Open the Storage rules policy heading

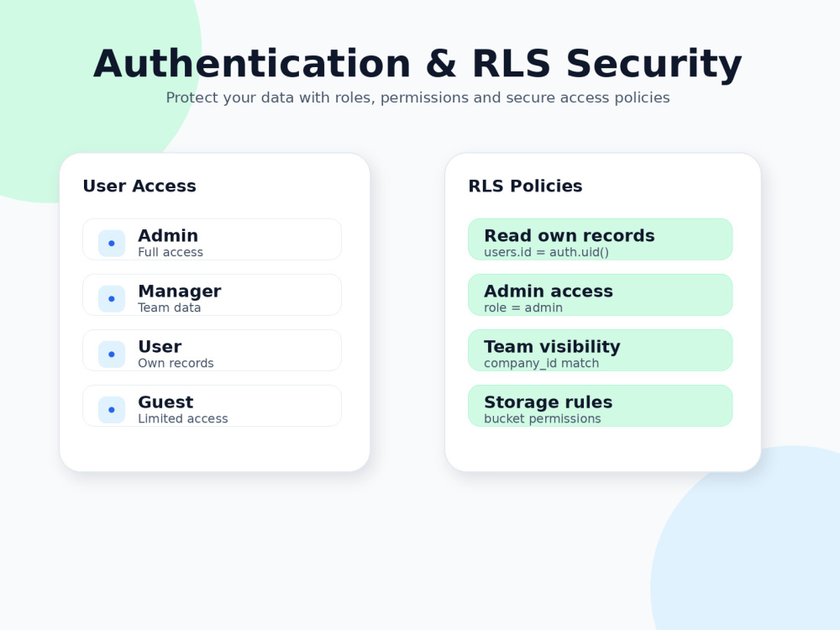tap(548, 402)
